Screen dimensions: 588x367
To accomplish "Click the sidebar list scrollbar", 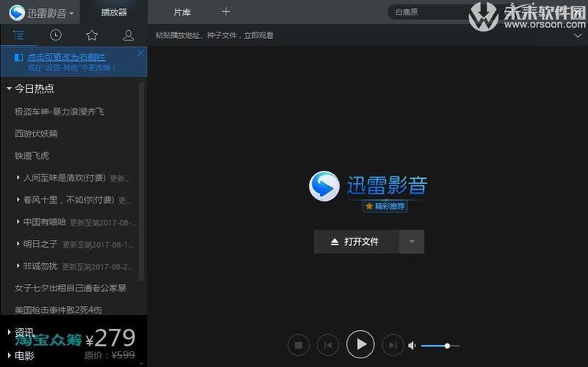I will [x=141, y=181].
